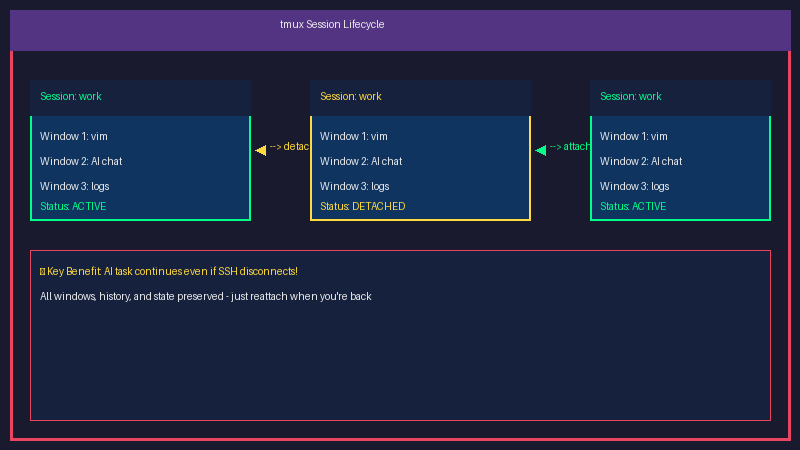Screen dimensions: 800x450
Task: Select 'Session: work' header in yellow detached box
Action: pyautogui.click(x=351, y=96)
